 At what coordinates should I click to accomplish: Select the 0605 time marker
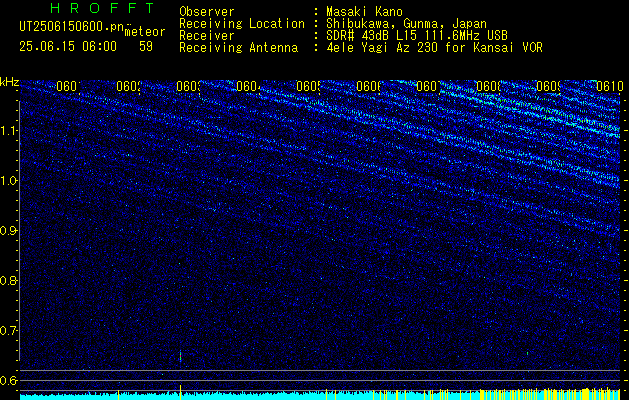pyautogui.click(x=309, y=86)
